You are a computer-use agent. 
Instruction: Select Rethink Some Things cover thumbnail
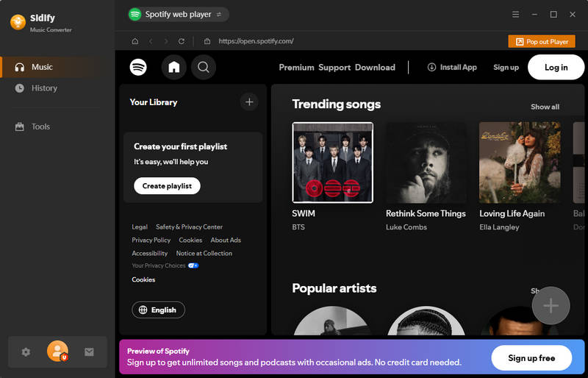(426, 163)
